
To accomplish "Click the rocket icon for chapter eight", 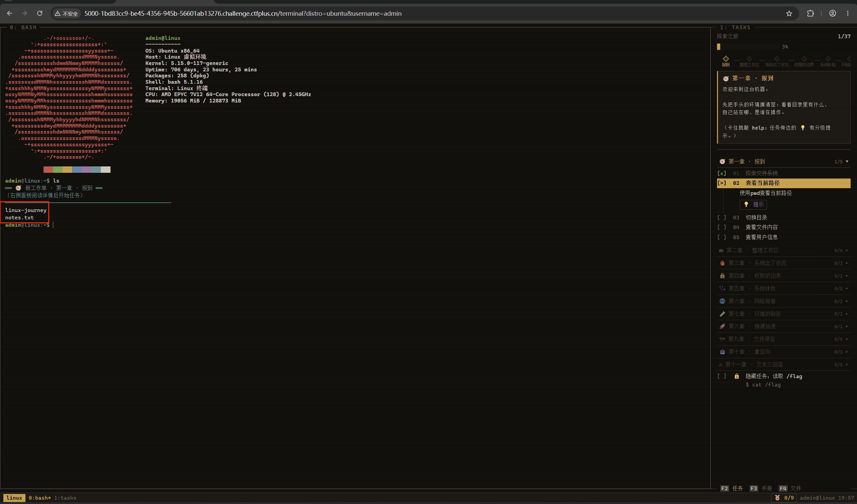I will (722, 326).
